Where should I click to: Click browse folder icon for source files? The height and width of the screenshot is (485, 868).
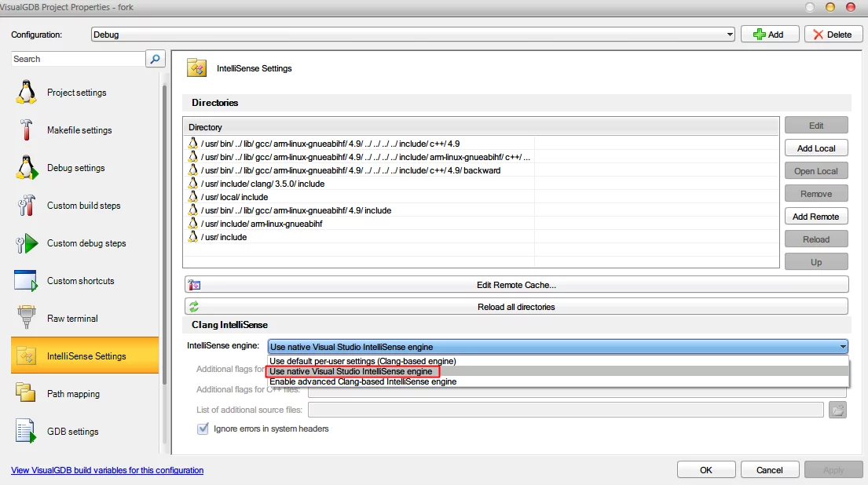click(837, 410)
